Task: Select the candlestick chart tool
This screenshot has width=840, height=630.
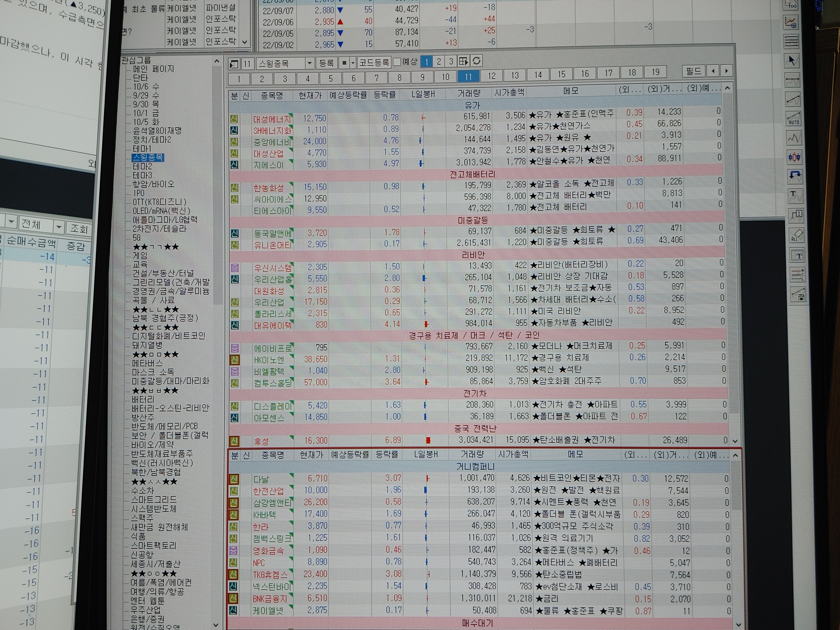Action: click(794, 157)
